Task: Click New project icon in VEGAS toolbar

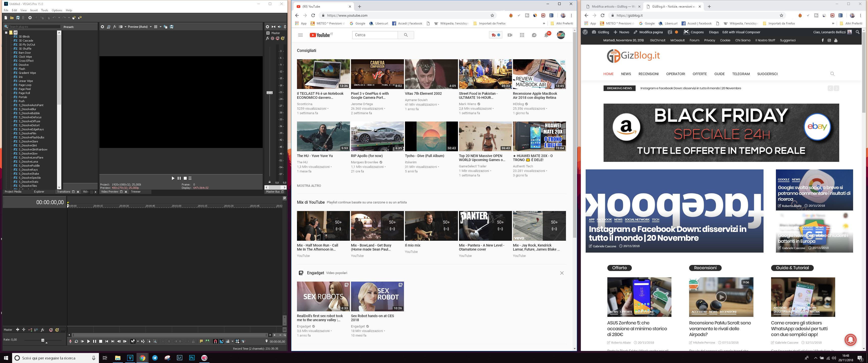Action: tap(6, 18)
